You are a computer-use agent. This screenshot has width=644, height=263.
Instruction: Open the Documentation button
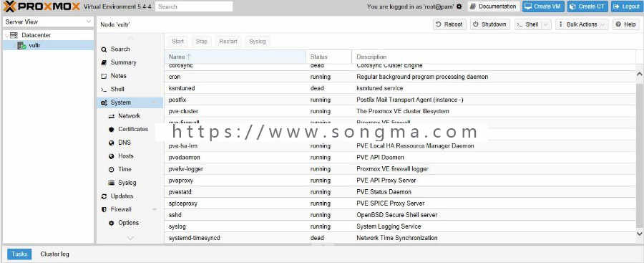click(494, 6)
